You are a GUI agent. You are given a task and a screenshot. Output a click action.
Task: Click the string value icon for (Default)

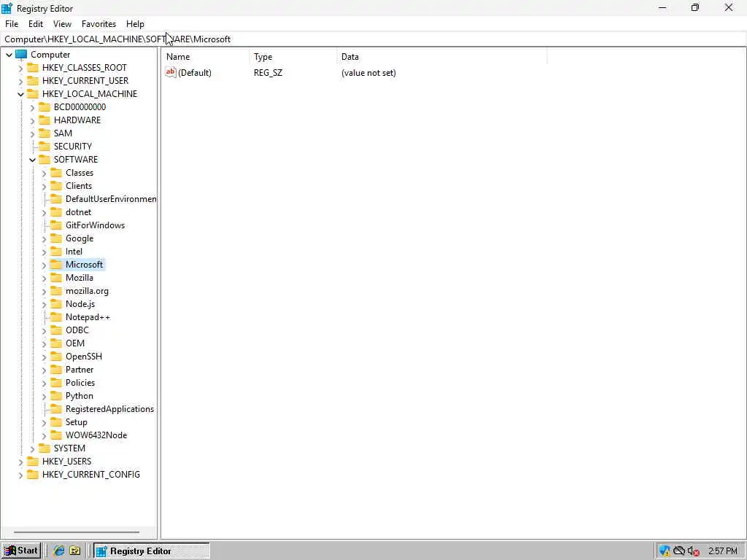(171, 72)
